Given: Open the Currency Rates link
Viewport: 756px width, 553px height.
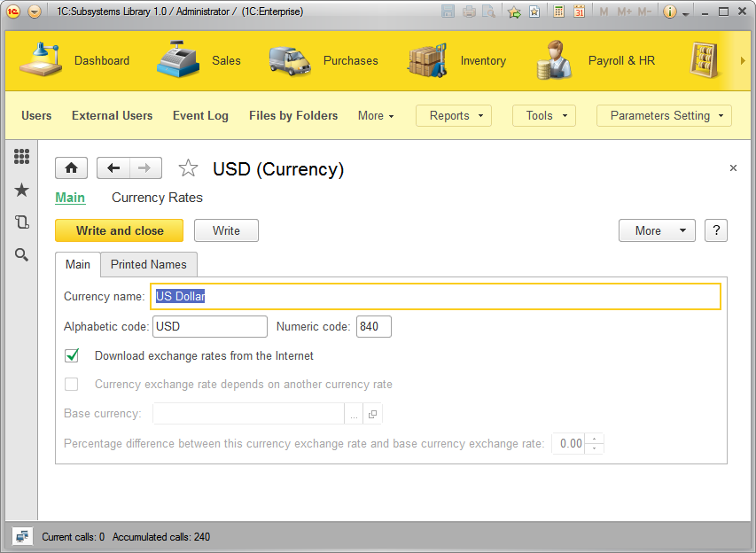Looking at the screenshot, I should (x=157, y=198).
